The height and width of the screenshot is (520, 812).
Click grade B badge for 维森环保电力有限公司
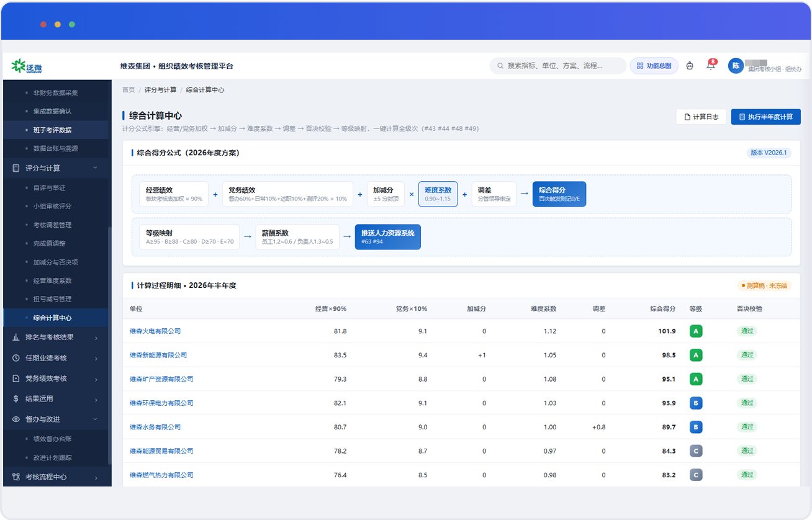tap(696, 403)
